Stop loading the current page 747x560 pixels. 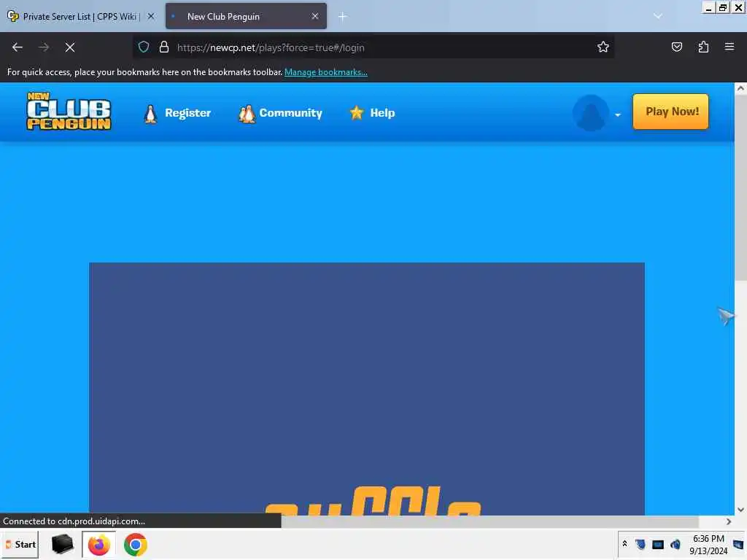[x=69, y=47]
